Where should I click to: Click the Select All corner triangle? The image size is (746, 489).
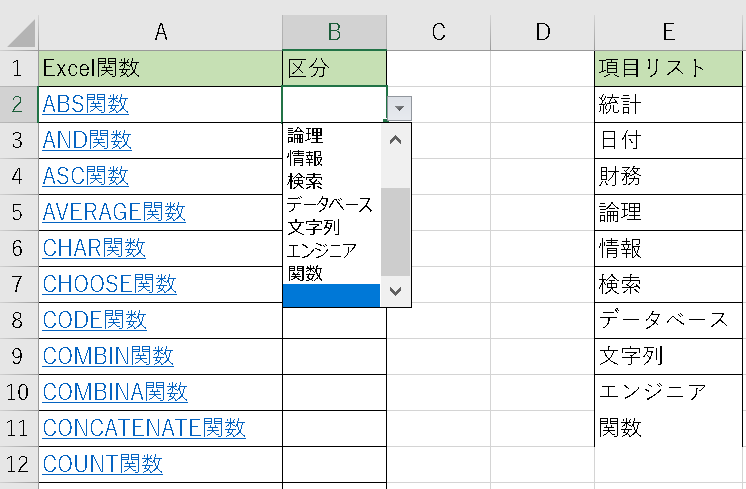pyautogui.click(x=20, y=33)
